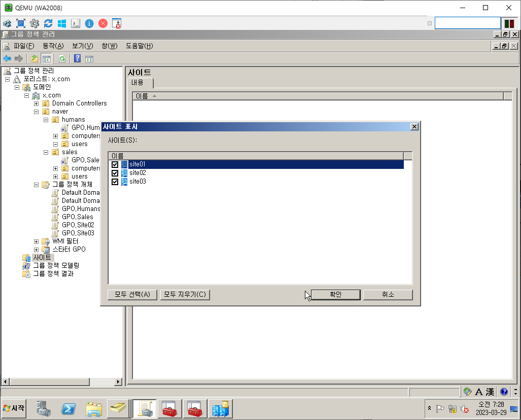Click the QEMU info icon
The height and width of the screenshot is (420, 521).
coord(89,23)
